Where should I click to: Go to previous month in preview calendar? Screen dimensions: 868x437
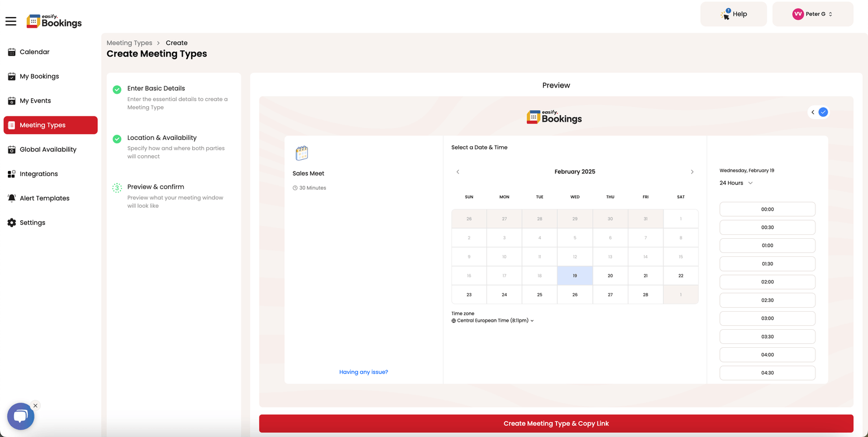coord(458,172)
